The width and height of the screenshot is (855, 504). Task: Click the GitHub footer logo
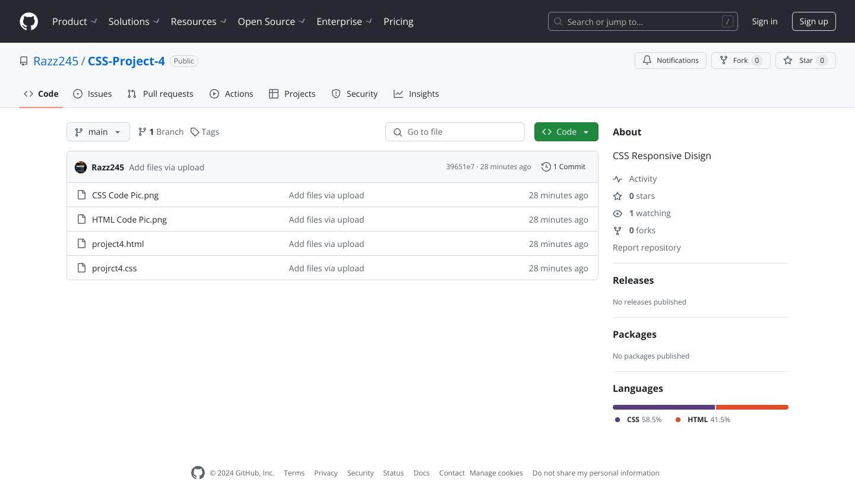(198, 473)
